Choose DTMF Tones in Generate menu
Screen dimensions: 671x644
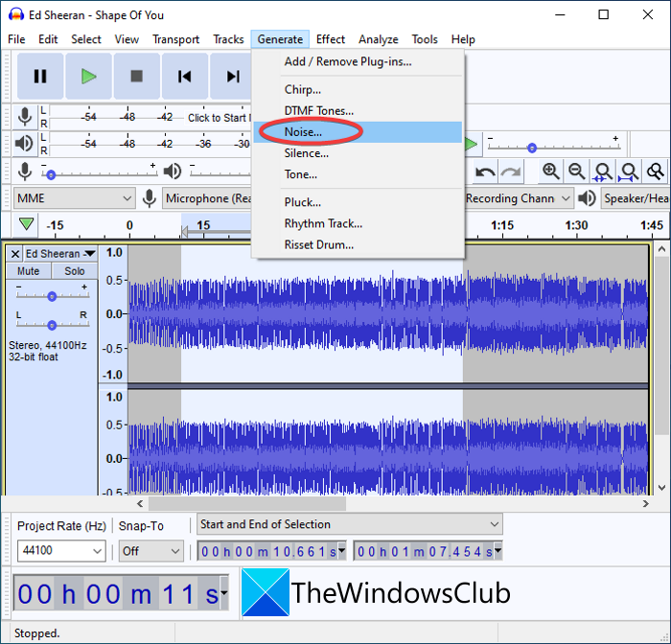[x=358, y=111]
